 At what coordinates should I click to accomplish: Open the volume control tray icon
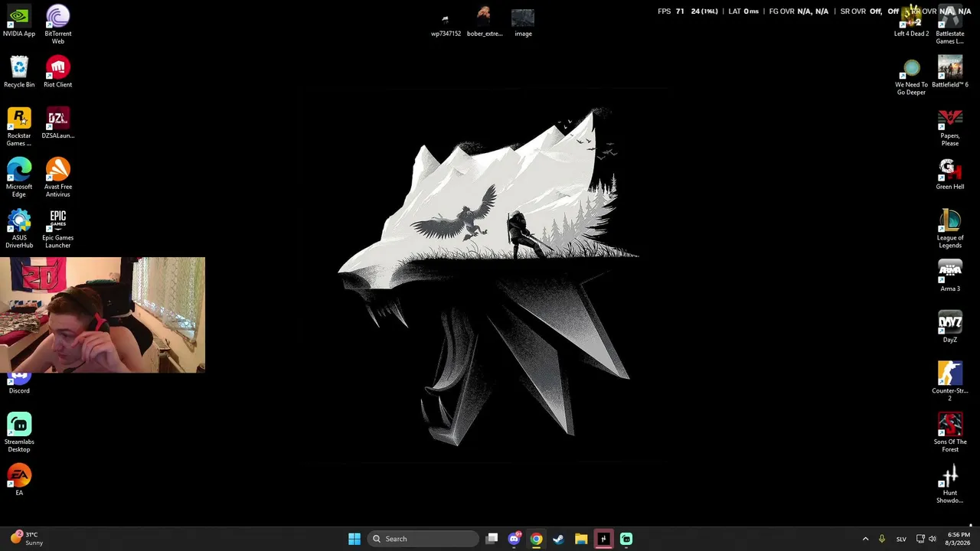click(x=933, y=539)
